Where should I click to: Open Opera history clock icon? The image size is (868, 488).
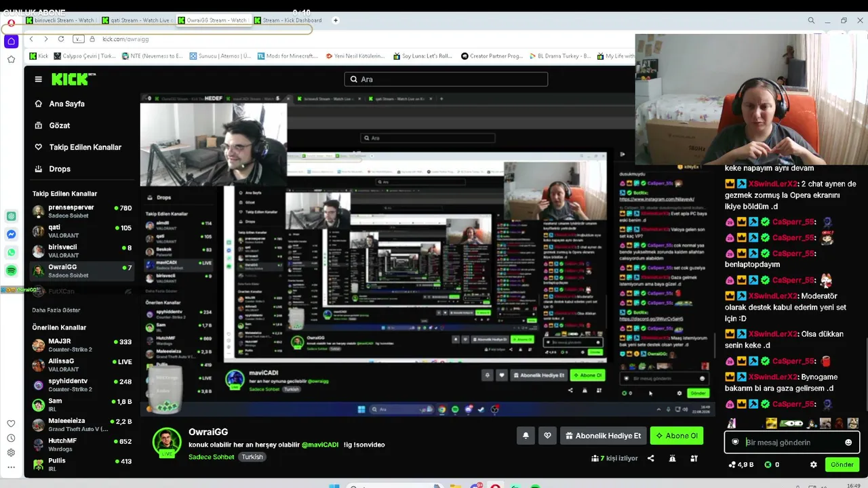pos(11,438)
